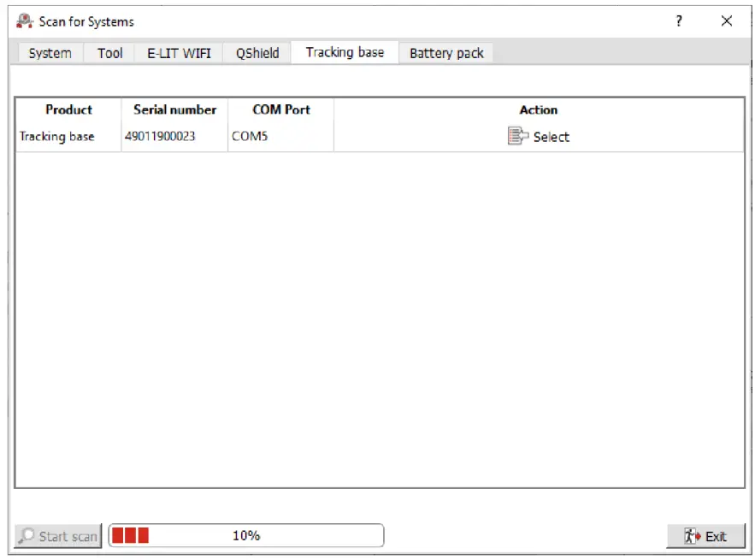Open the E-LIT WIFI tab

(178, 53)
